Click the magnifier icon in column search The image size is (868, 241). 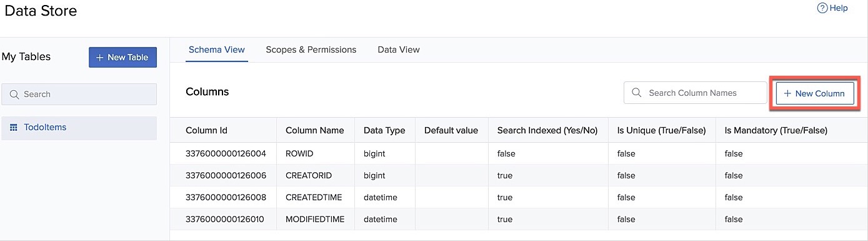coord(637,93)
